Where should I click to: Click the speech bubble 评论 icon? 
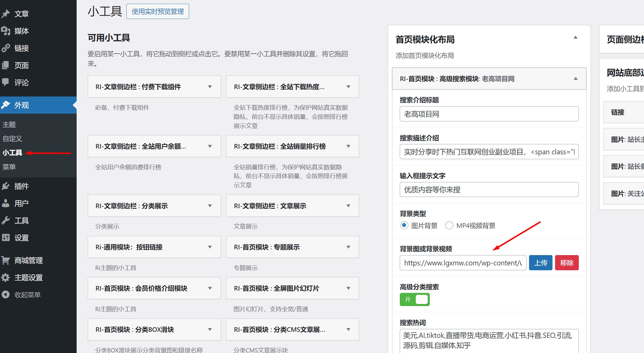(6, 82)
